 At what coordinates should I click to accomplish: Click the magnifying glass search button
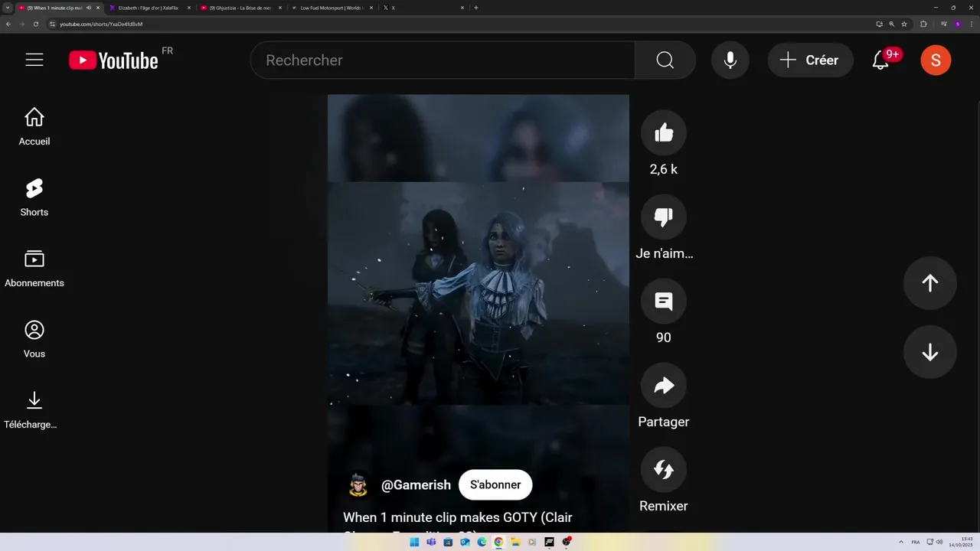pyautogui.click(x=665, y=60)
